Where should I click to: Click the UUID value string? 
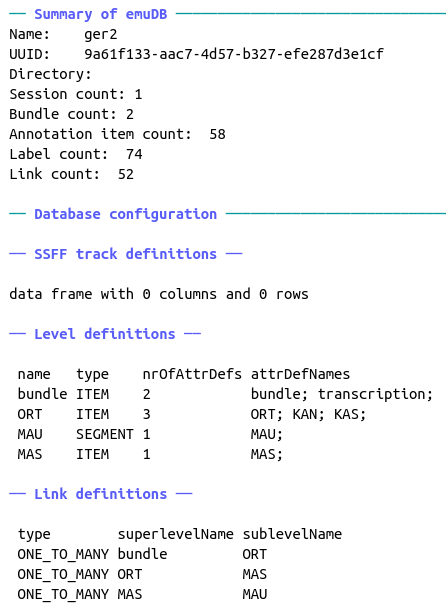(x=234, y=54)
